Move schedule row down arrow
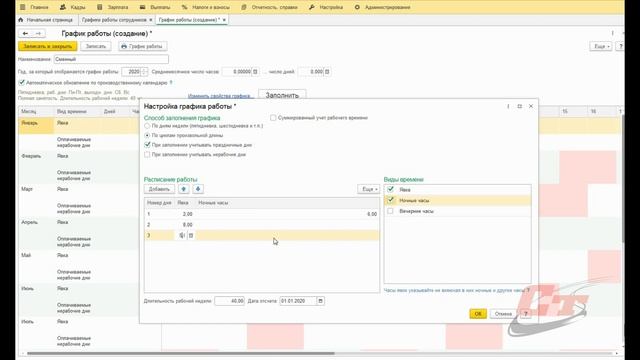640x360 pixels. [x=198, y=189]
